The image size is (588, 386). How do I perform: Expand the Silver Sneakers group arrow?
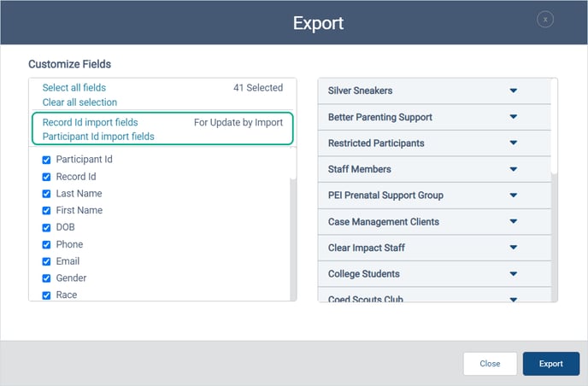(514, 91)
